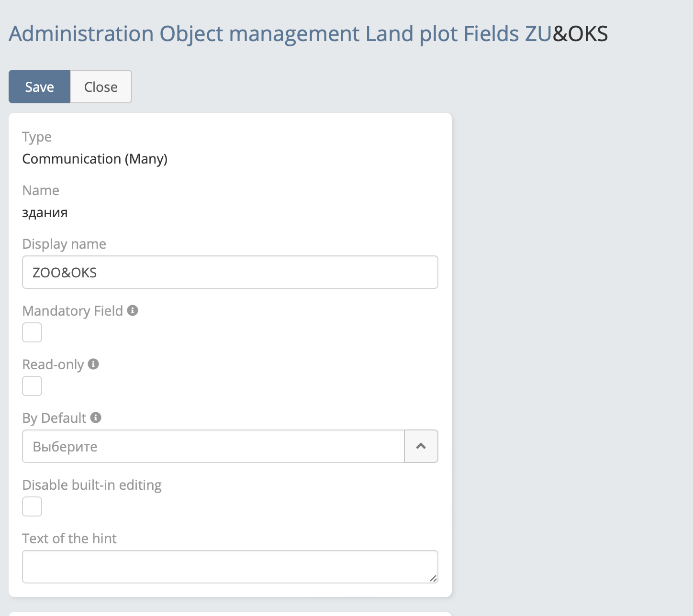This screenshot has width=693, height=616.
Task: Go to Administration in the breadcrumb
Action: pyautogui.click(x=81, y=34)
